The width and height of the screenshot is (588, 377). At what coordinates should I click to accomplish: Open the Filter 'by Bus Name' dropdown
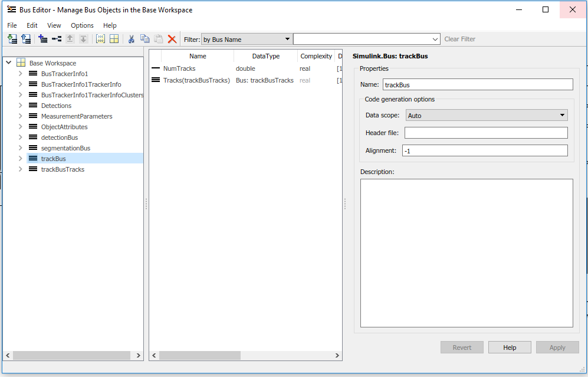[x=247, y=39]
